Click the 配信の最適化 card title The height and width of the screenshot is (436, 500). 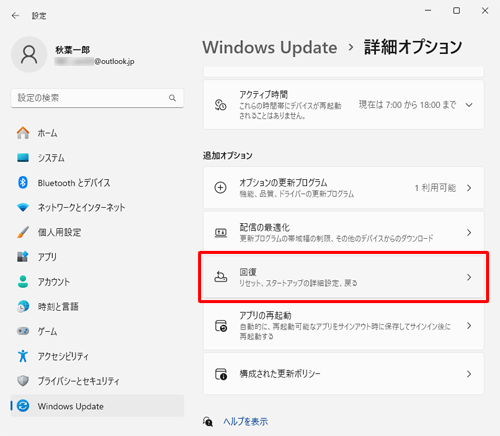click(264, 227)
